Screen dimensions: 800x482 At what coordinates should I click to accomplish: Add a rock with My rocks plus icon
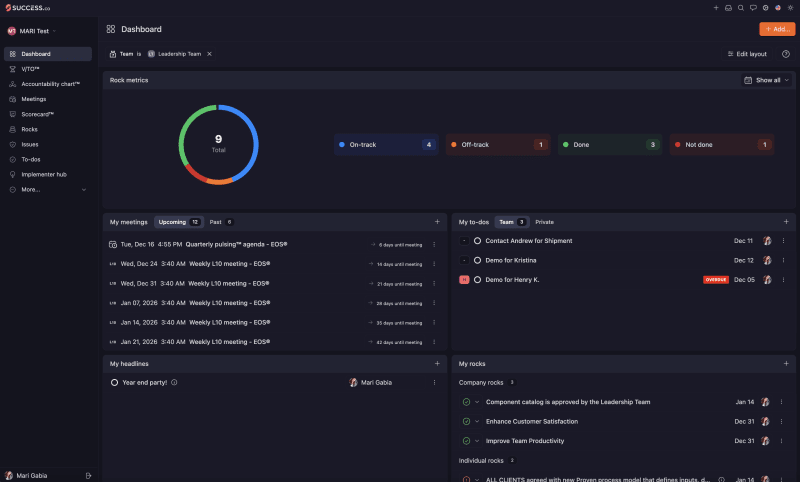[786, 363]
